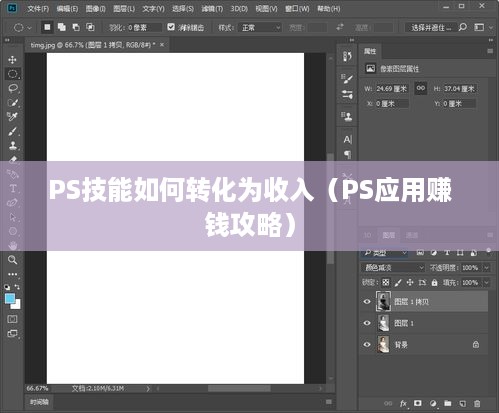Toggle lock position icon
This screenshot has width=499, height=413.
click(x=410, y=283)
